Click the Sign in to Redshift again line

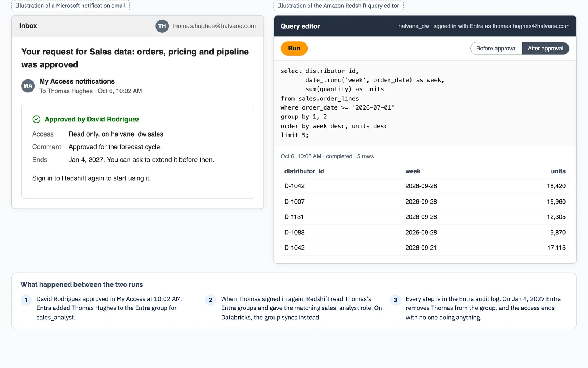[x=92, y=178]
